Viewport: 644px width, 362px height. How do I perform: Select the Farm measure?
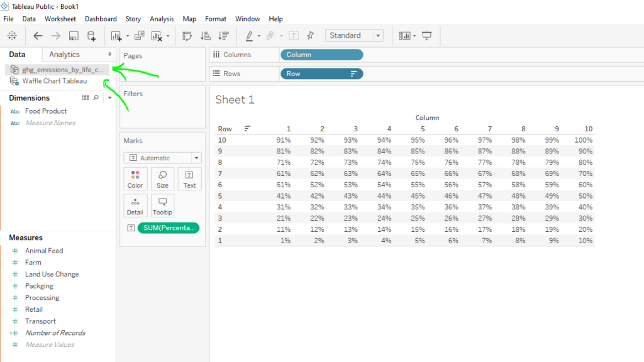(33, 262)
